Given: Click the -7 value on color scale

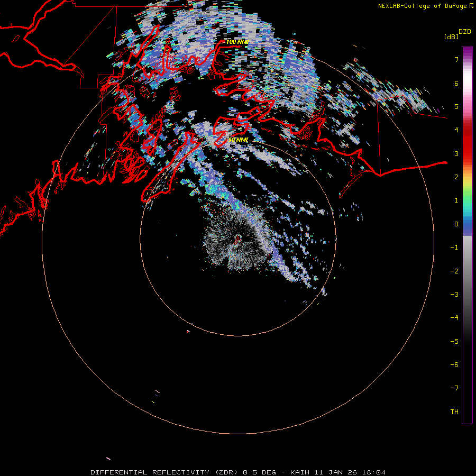Looking at the screenshot, I should (x=454, y=388).
